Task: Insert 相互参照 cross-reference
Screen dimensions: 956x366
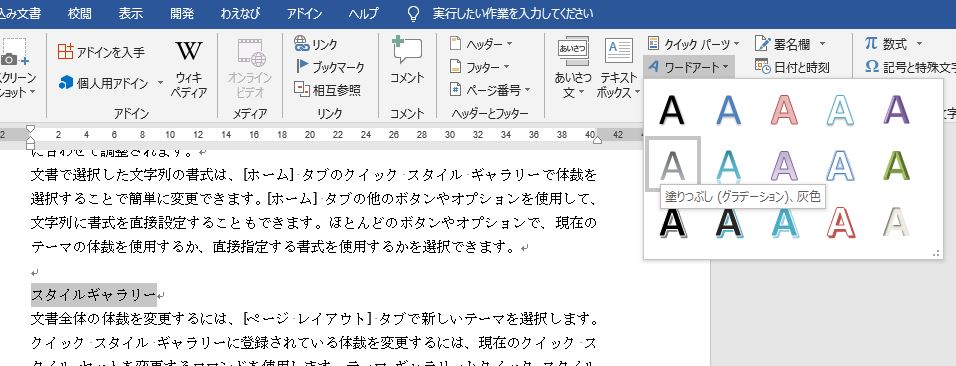Action: coord(327,90)
